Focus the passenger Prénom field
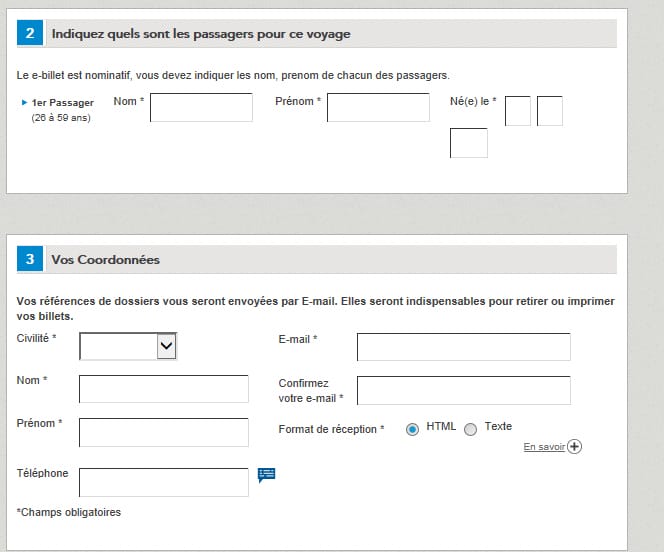 [x=378, y=108]
